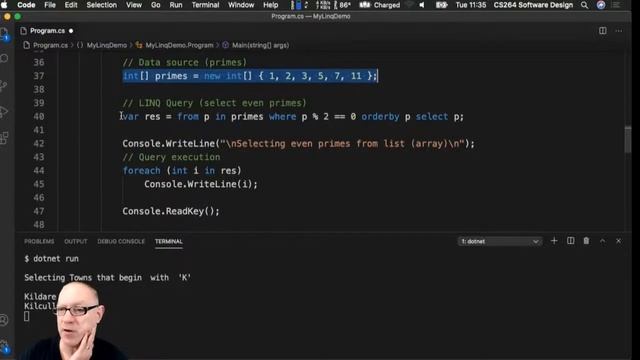This screenshot has height=360, width=640.
Task: Open the Help menu
Action: click(x=271, y=5)
